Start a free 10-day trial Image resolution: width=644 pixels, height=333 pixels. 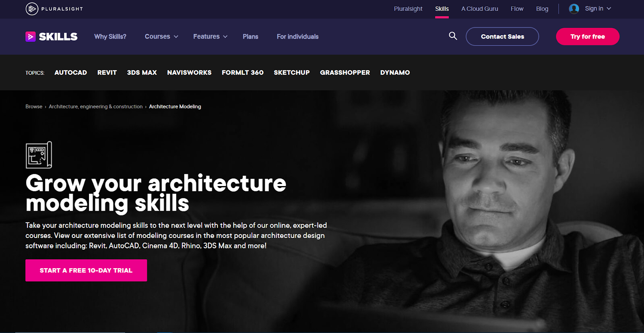[86, 270]
